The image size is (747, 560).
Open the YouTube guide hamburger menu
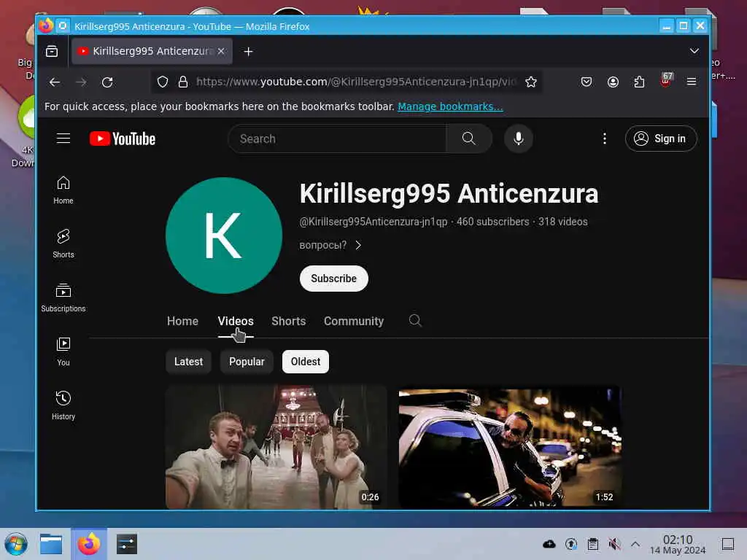point(63,139)
